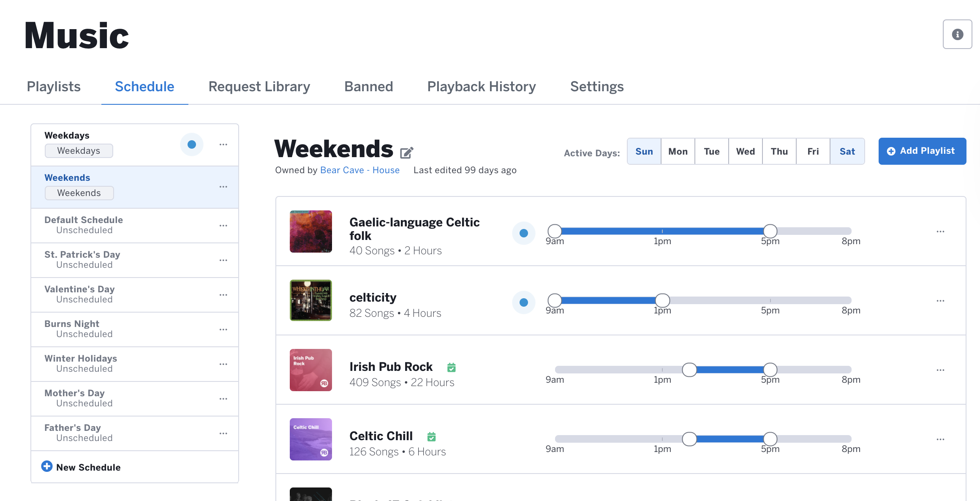Screen dimensions: 980x501
Task: Follow the Bear Cave - House link
Action: coord(360,170)
